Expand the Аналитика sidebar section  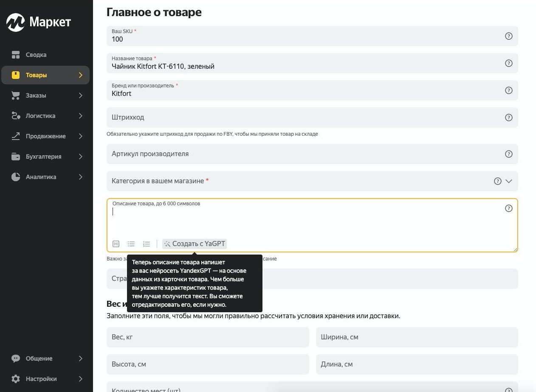pyautogui.click(x=45, y=177)
